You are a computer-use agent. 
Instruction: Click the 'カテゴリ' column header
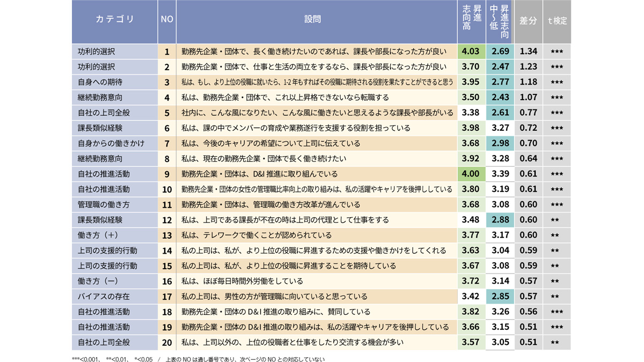click(115, 21)
